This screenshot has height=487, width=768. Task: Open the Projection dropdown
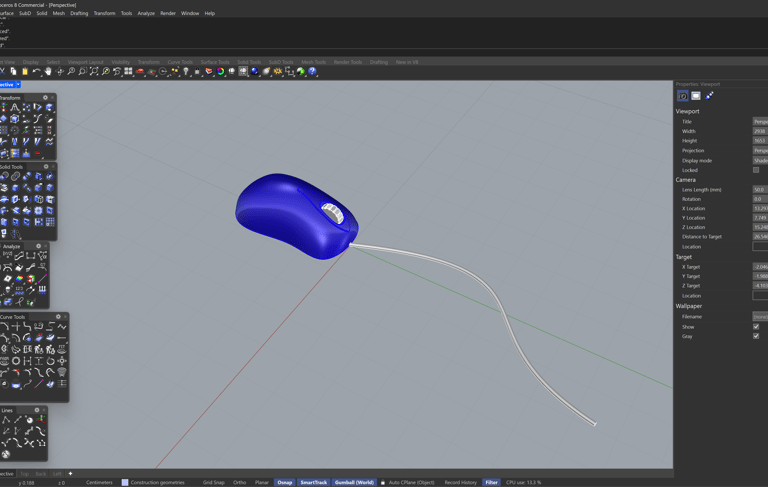tap(760, 151)
